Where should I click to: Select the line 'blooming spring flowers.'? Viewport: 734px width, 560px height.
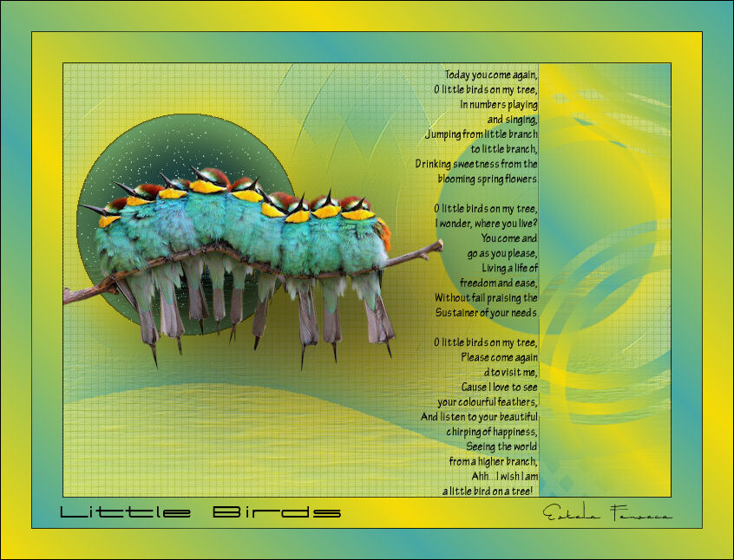click(488, 179)
